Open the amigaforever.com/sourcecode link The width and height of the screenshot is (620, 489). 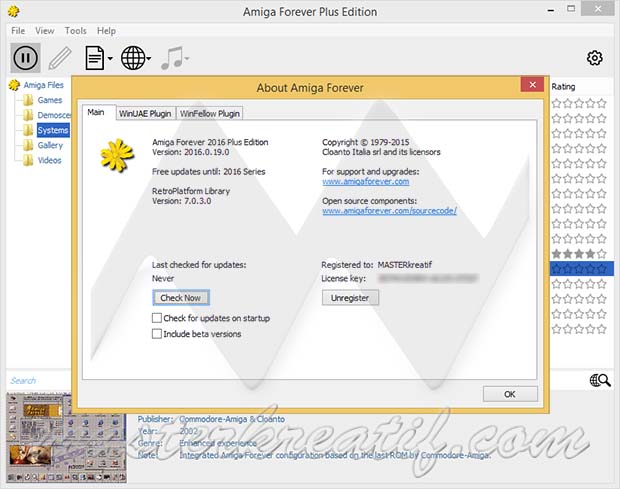point(389,211)
